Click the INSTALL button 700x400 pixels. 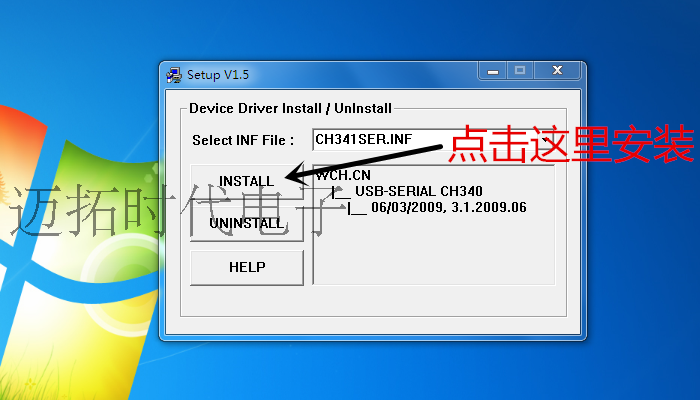[246, 181]
